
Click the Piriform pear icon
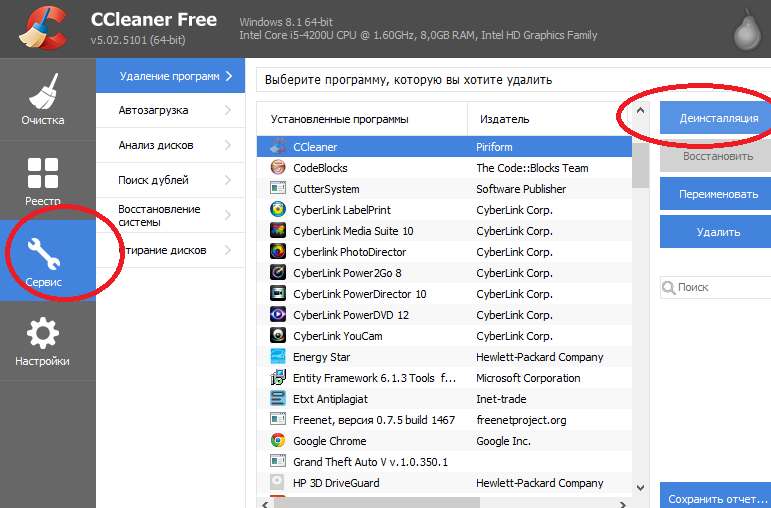[747, 32]
